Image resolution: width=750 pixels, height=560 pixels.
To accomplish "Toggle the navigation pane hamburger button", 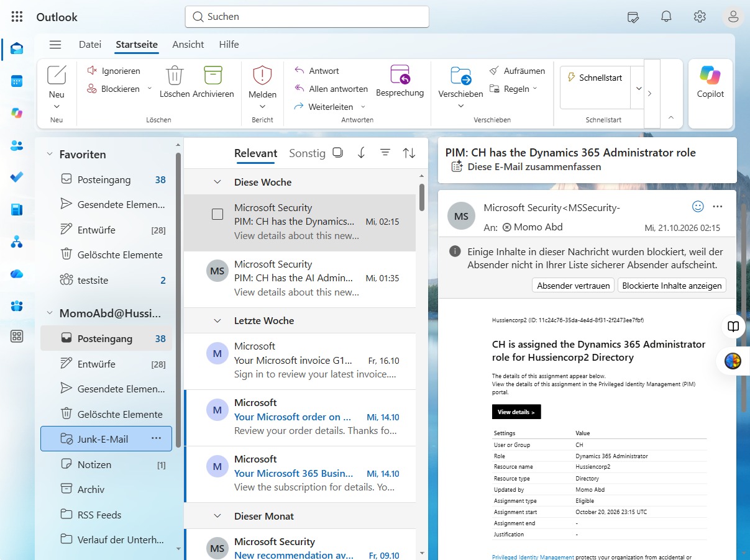I will click(55, 45).
